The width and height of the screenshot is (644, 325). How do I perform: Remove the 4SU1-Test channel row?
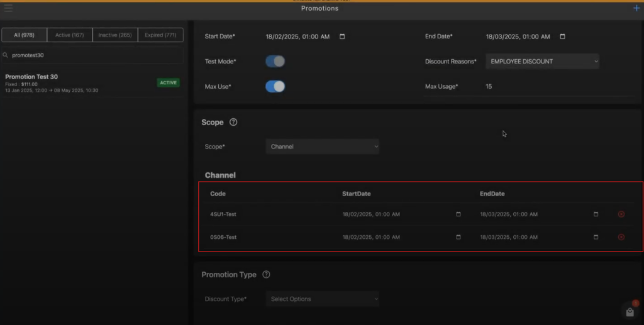621,214
